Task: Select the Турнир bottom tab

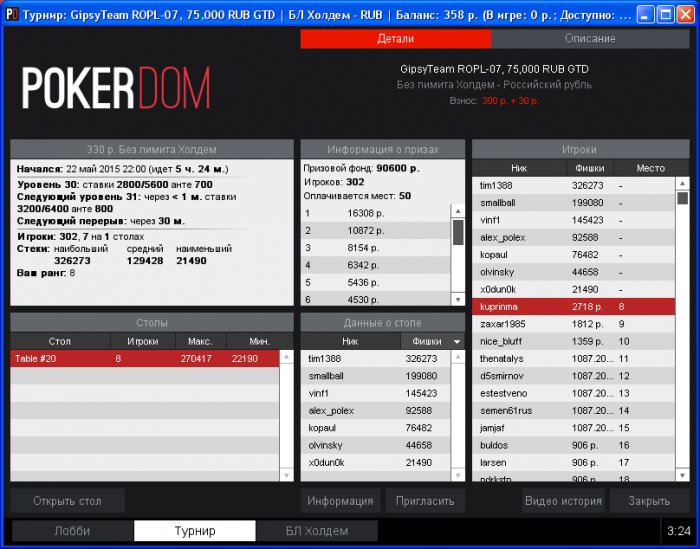Action: click(x=195, y=531)
